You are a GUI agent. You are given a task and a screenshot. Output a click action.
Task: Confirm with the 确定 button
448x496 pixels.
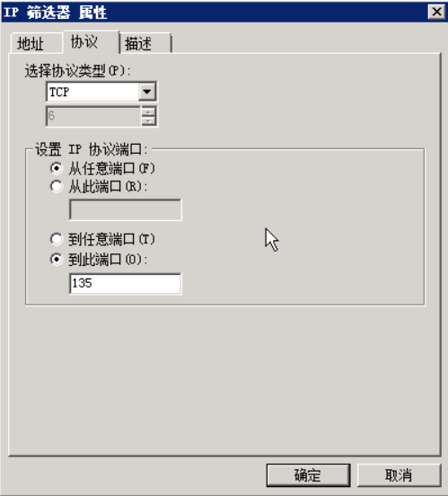(308, 475)
